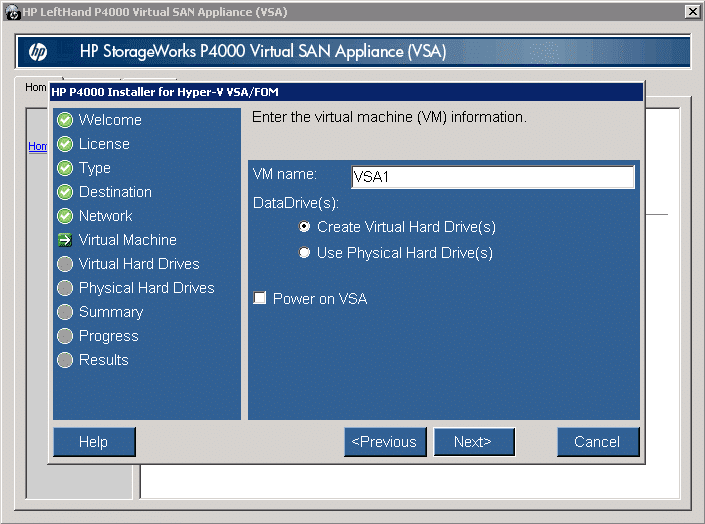This screenshot has width=705, height=524.
Task: Click the green check icon beside Destination
Action: 65,192
